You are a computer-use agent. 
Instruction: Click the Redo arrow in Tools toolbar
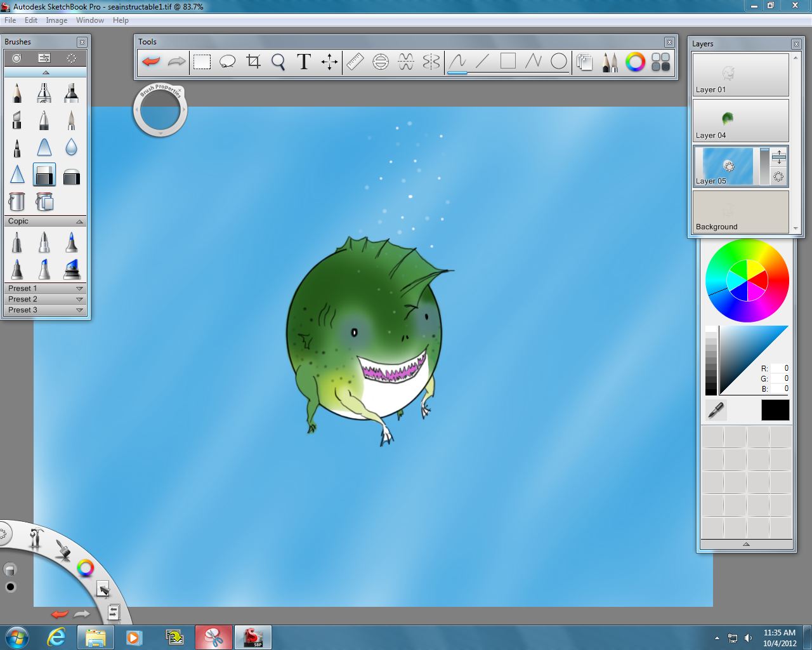point(176,62)
